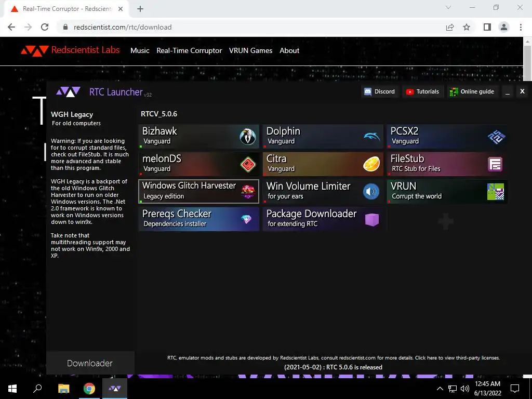The height and width of the screenshot is (399, 532).
Task: Click the RTCV_5.0.6 version label
Action: click(x=159, y=114)
